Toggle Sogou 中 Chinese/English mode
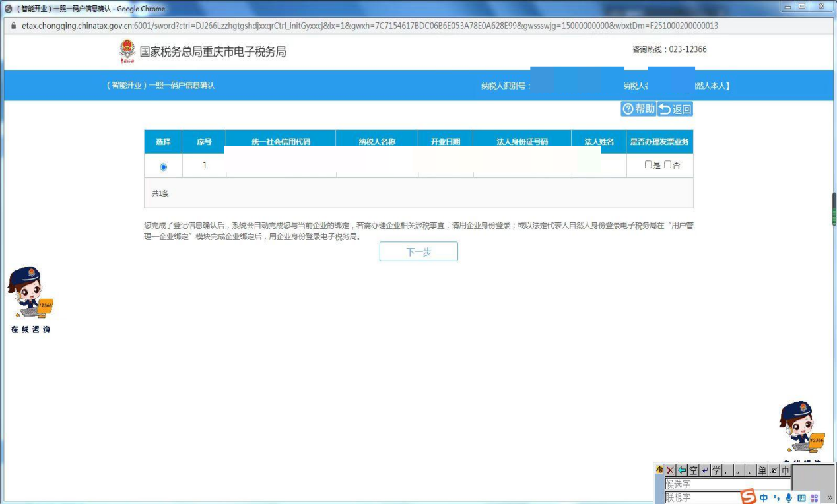The width and height of the screenshot is (837, 504). click(x=764, y=498)
